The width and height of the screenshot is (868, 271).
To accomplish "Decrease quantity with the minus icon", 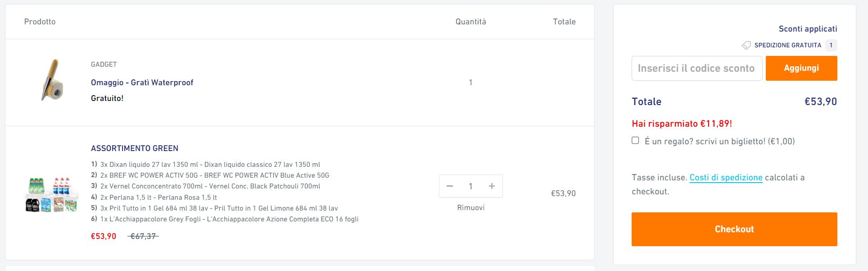I will pos(449,186).
